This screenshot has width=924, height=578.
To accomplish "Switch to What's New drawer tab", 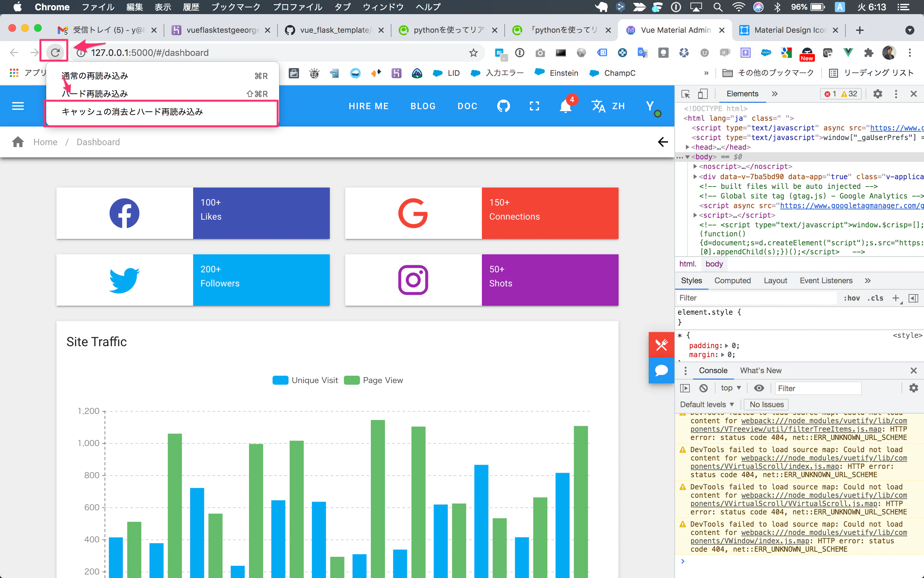I will pyautogui.click(x=761, y=371).
